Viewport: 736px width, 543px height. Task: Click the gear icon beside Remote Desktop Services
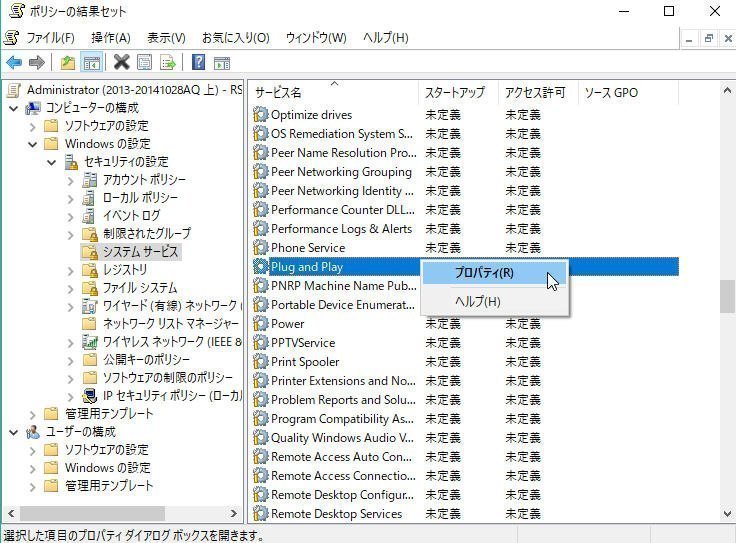(260, 513)
